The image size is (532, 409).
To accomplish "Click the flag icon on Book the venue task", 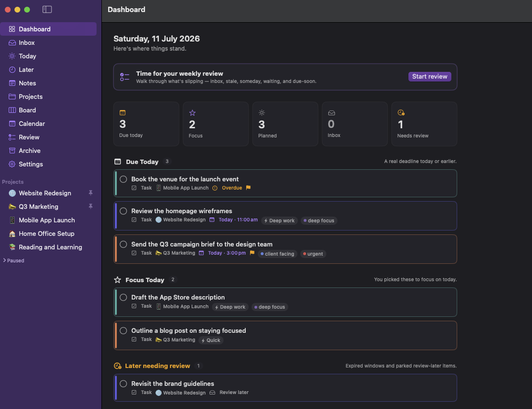I will click(x=248, y=188).
